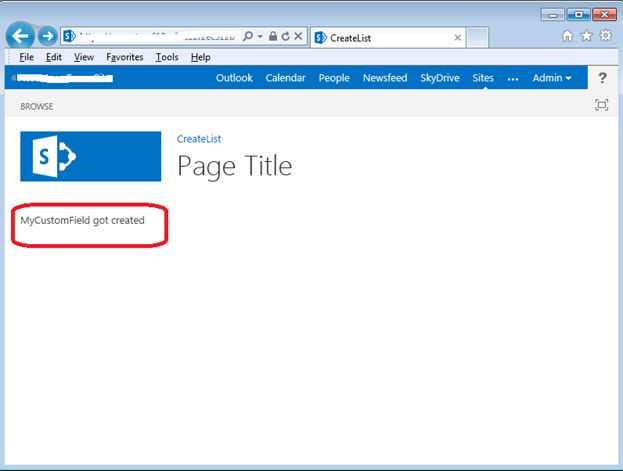Close the CreateList tab
Screen dimensions: 623x471
click(457, 38)
